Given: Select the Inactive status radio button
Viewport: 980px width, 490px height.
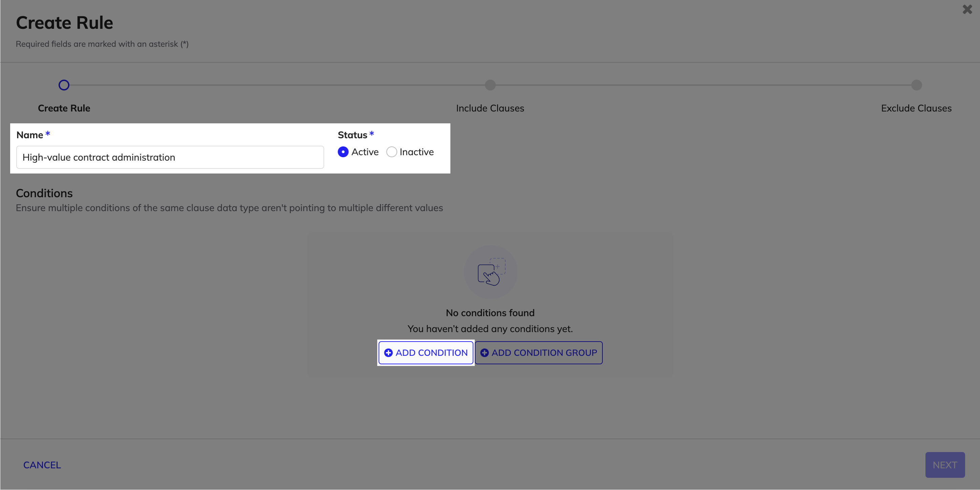Looking at the screenshot, I should [x=391, y=152].
